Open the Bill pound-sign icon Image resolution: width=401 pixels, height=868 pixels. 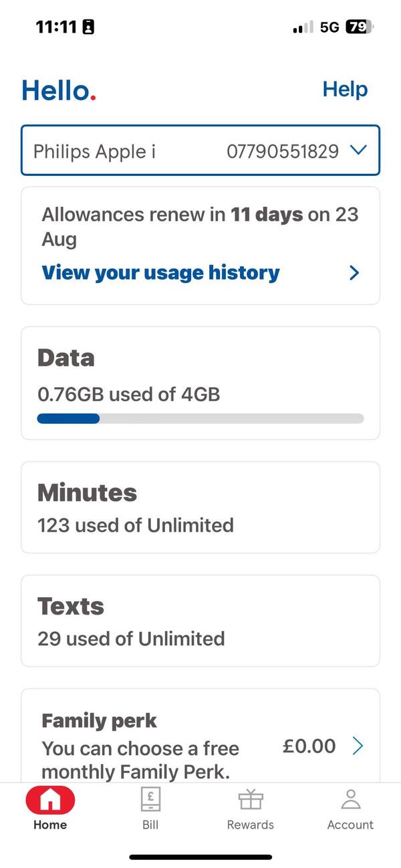point(150,799)
